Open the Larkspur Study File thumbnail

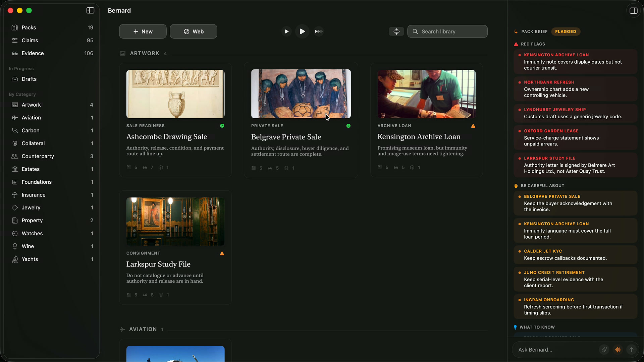(x=175, y=222)
